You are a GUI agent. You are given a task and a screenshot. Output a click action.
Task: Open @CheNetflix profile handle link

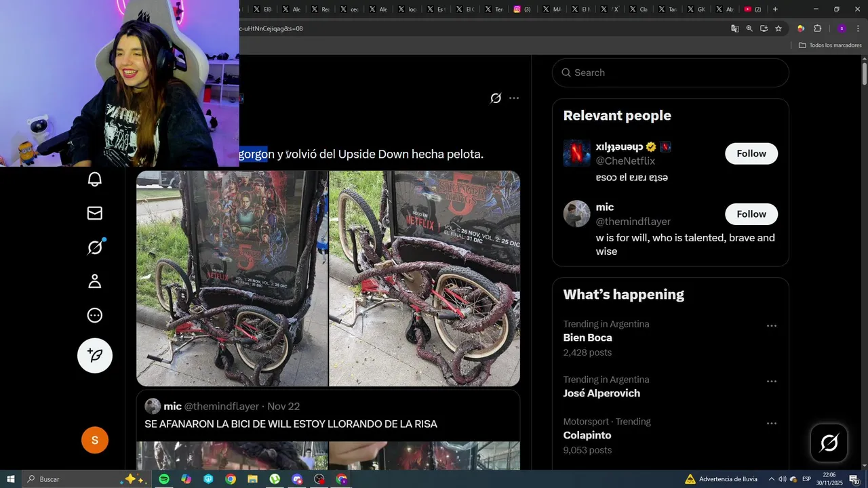click(x=625, y=161)
